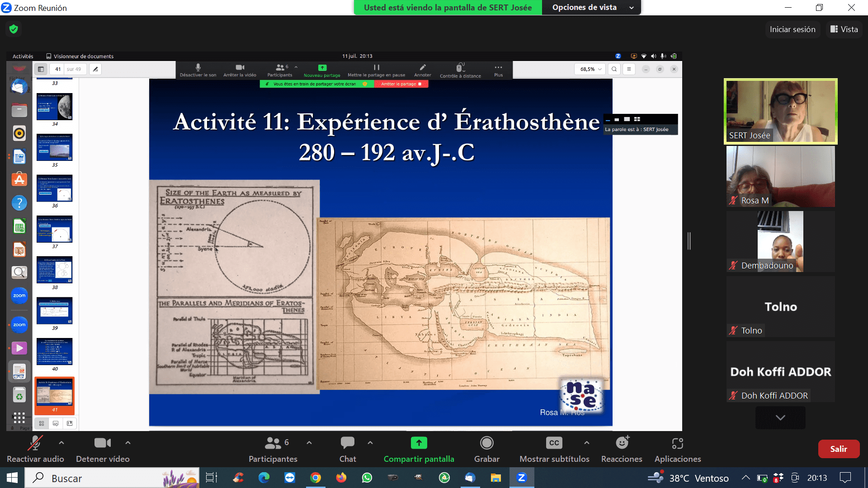Open Aplicaciones panel
Image resolution: width=868 pixels, height=488 pixels.
(678, 449)
